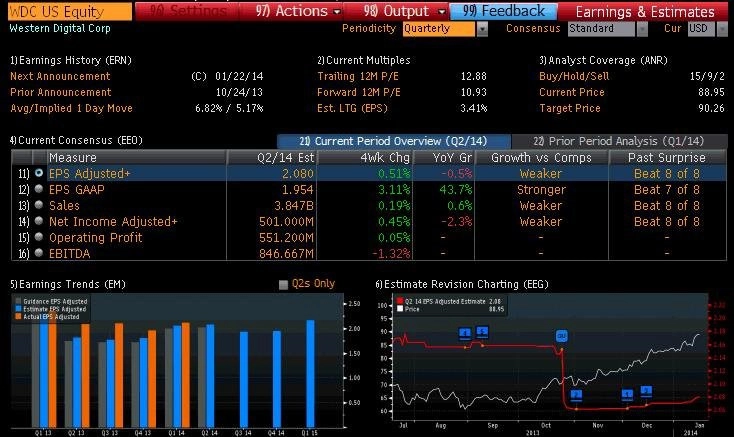Open 1) Earnings History (ERN) link
Image resolution: width=734 pixels, height=437 pixels.
pyautogui.click(x=71, y=60)
